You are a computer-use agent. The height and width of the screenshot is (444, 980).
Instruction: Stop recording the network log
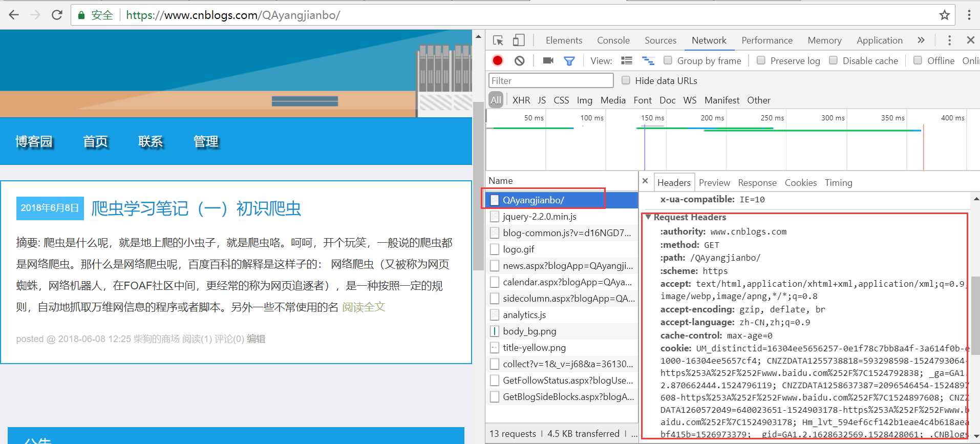coord(497,60)
